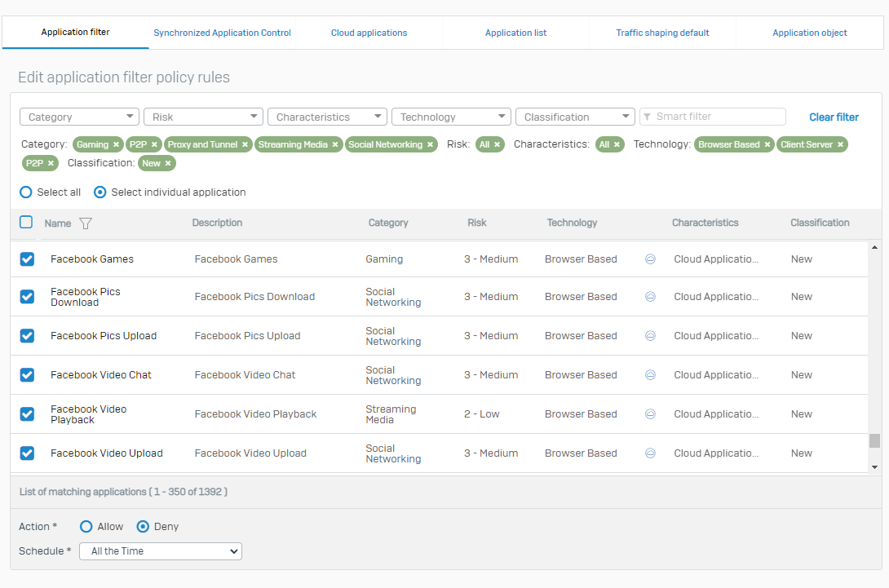Click the 2 - Low risk value
The height and width of the screenshot is (588, 889).
click(x=482, y=414)
